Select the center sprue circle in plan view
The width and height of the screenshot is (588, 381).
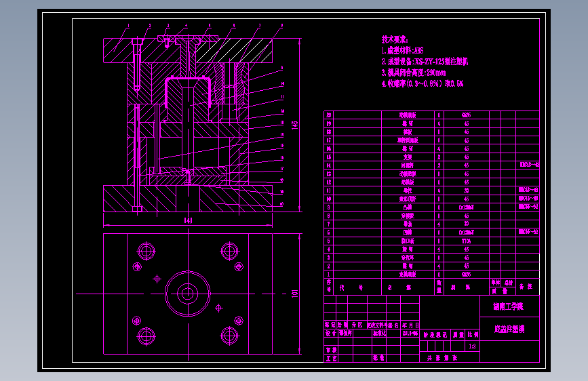(x=187, y=294)
